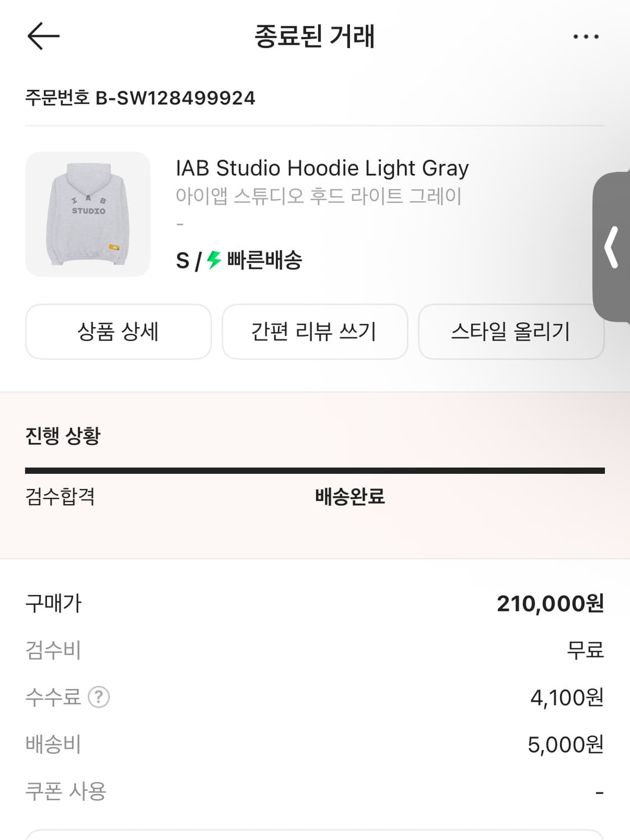This screenshot has width=630, height=840.
Task: Tap the 진행 상황 section heading
Action: (x=63, y=436)
